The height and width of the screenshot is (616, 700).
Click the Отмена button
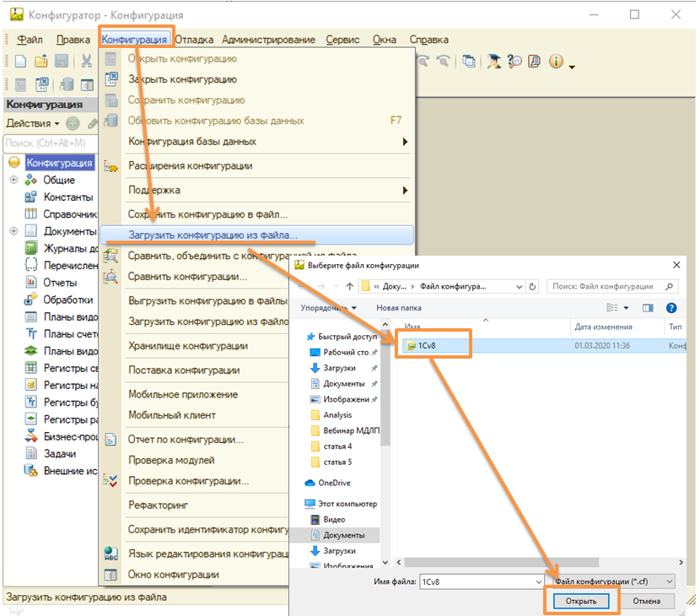tap(646, 602)
